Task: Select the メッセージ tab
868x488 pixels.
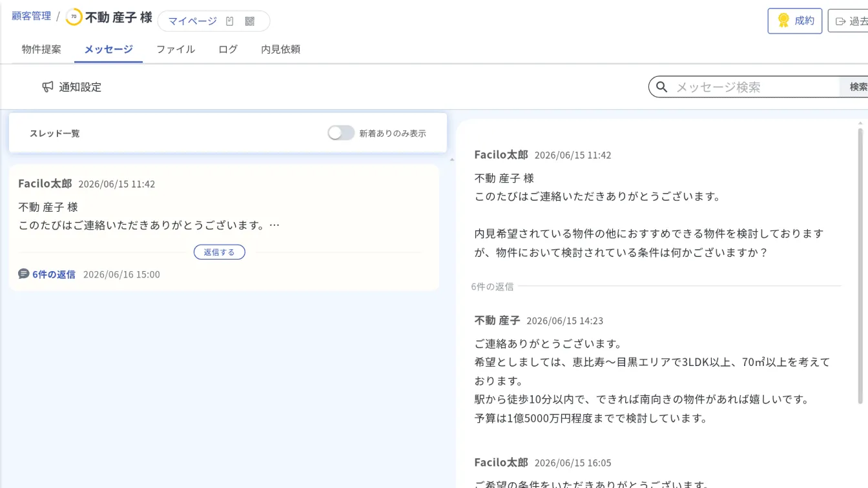Action: (108, 49)
